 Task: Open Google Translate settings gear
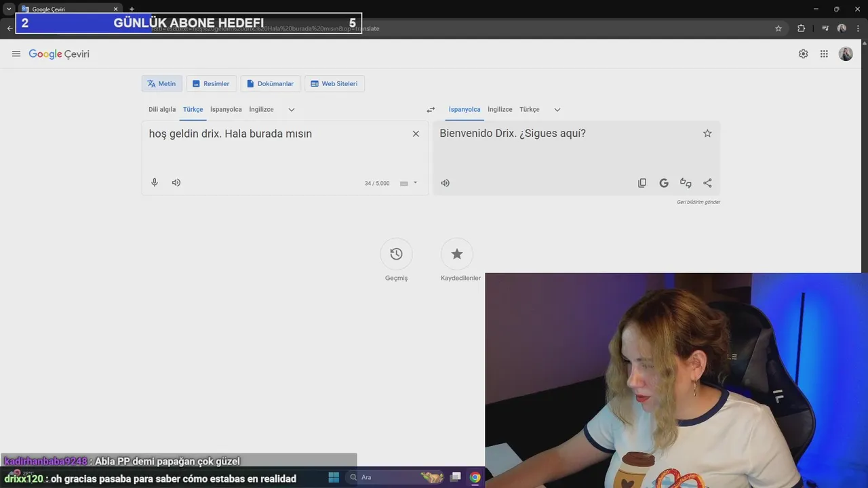[x=803, y=54]
